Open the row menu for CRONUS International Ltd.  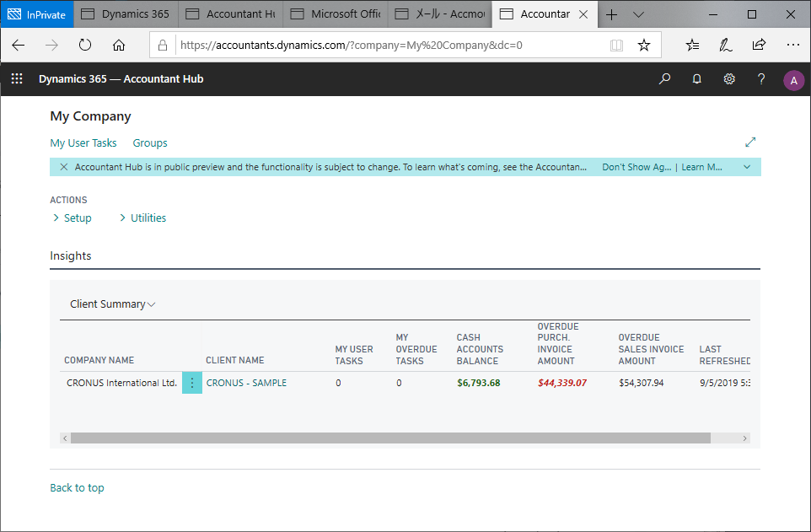(x=192, y=383)
